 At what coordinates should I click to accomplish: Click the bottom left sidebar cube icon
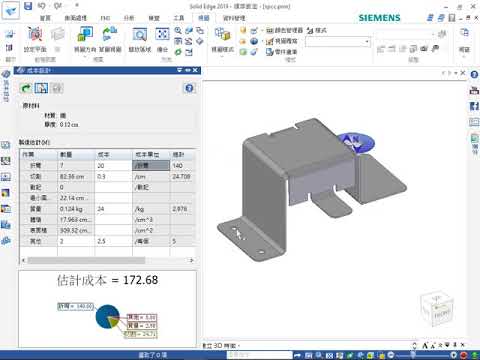(x=6, y=241)
